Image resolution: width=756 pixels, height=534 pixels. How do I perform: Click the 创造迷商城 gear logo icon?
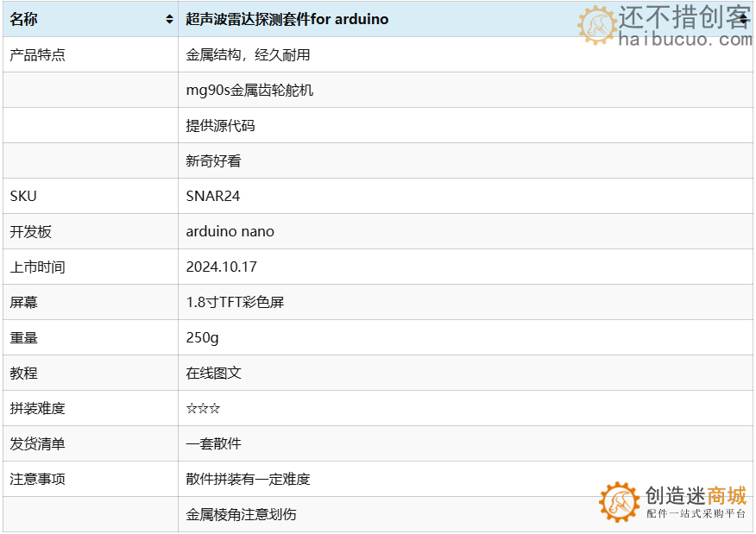(620, 502)
